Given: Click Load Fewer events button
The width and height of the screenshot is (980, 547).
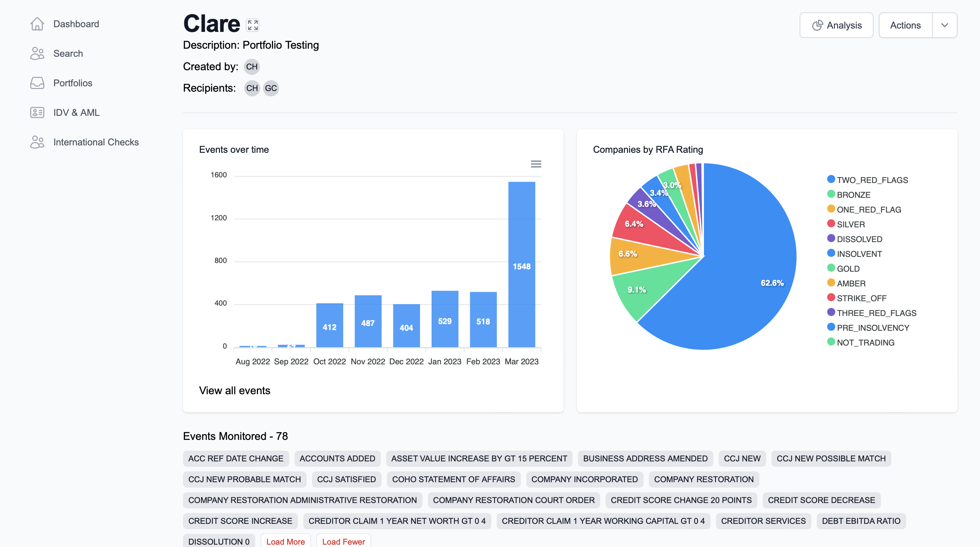Looking at the screenshot, I should pos(343,541).
